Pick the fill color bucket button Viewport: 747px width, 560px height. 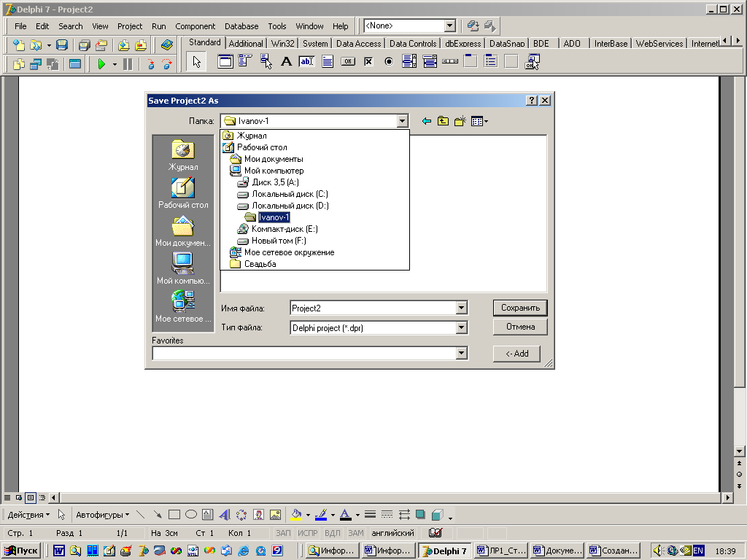click(x=296, y=515)
